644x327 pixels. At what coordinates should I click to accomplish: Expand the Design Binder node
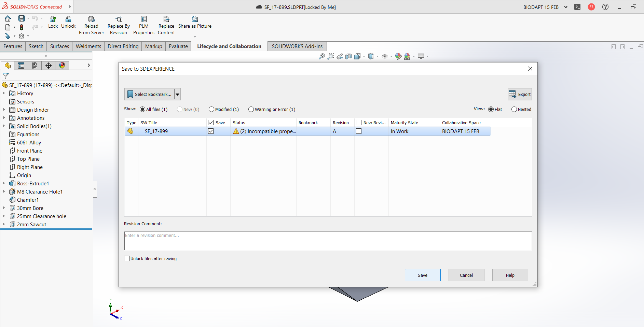point(4,110)
